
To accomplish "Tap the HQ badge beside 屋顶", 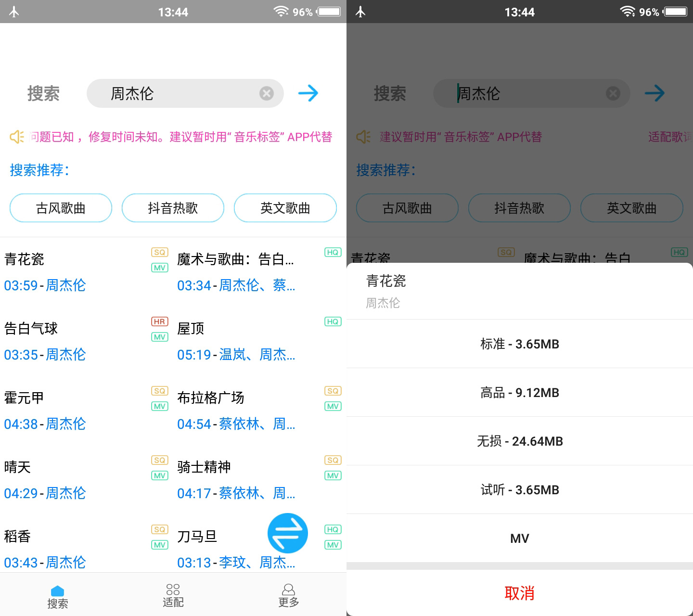I will tap(333, 321).
